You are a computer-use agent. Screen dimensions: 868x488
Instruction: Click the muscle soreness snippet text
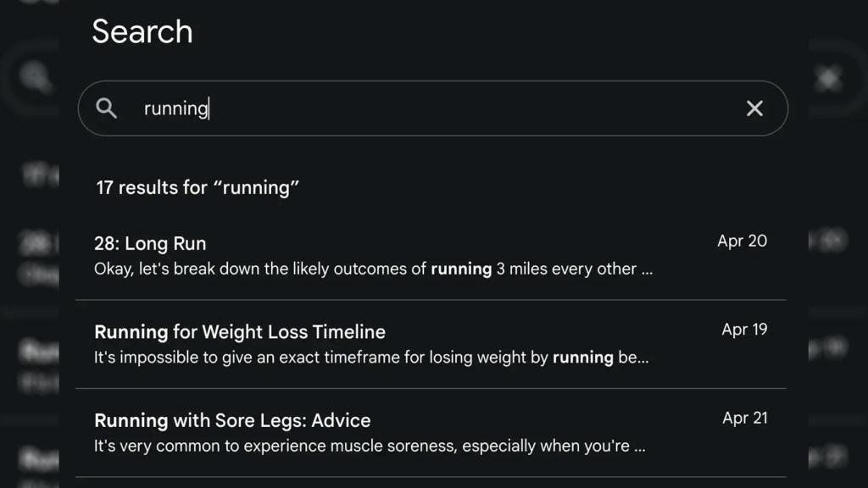pyautogui.click(x=370, y=446)
